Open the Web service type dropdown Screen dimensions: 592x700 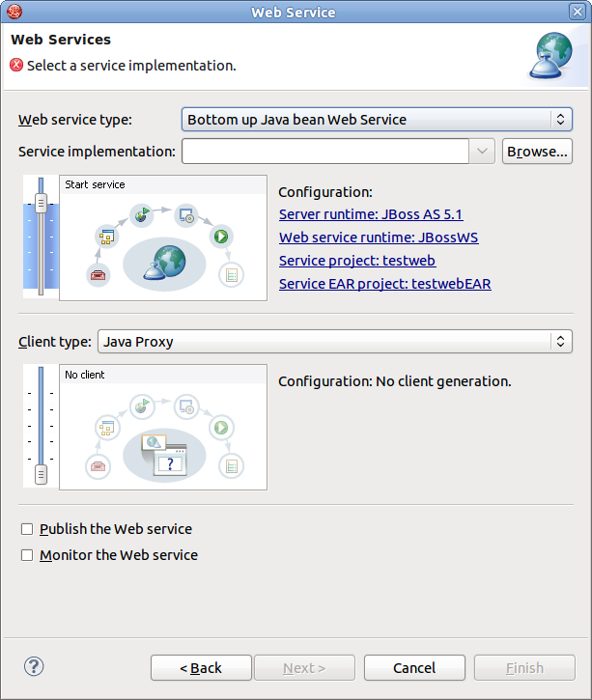[377, 120]
